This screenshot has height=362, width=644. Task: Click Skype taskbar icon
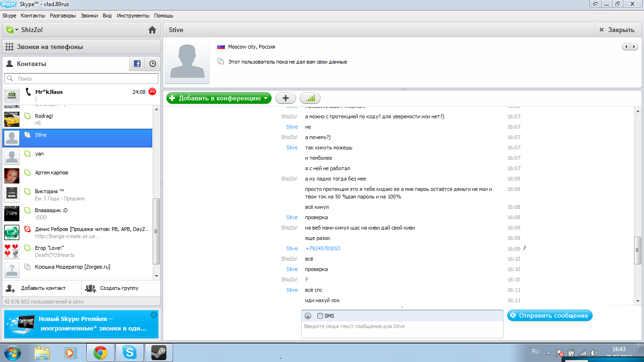[x=129, y=352]
